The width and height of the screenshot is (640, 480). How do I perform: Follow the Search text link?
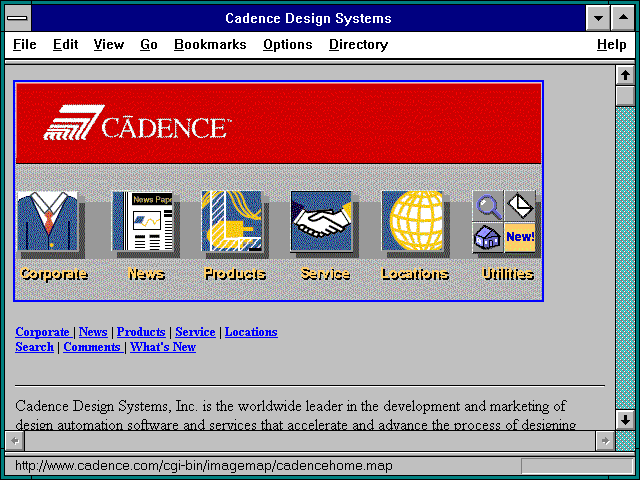tap(34, 347)
